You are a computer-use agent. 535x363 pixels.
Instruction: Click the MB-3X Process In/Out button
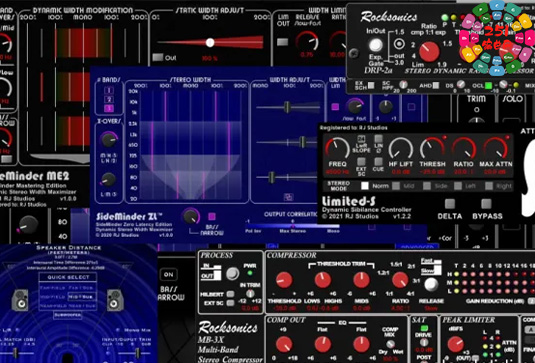[x=233, y=273]
